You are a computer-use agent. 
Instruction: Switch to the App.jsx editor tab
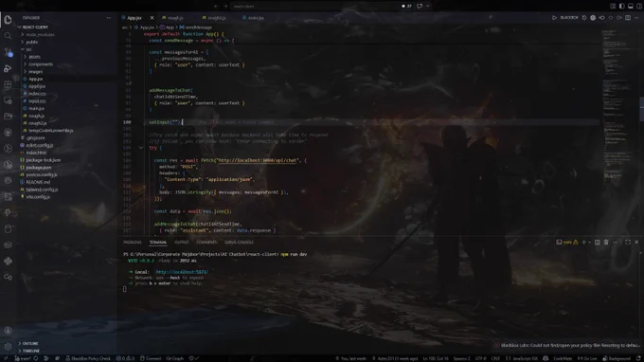(134, 18)
